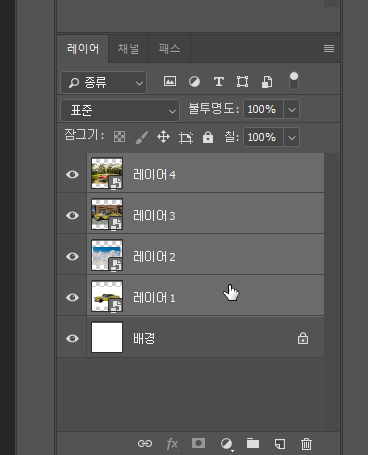Open the 칠 fill slider arrow
368x455 pixels.
coord(292,137)
